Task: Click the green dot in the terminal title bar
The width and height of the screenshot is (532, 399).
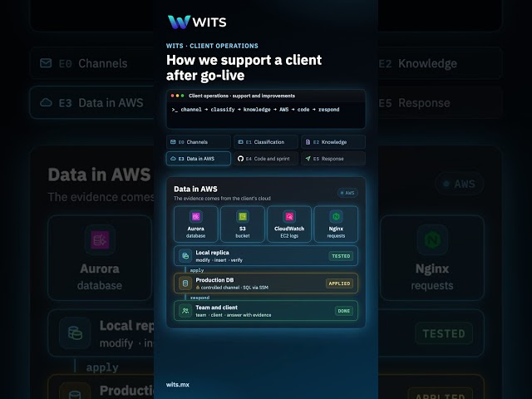Action: [183, 96]
